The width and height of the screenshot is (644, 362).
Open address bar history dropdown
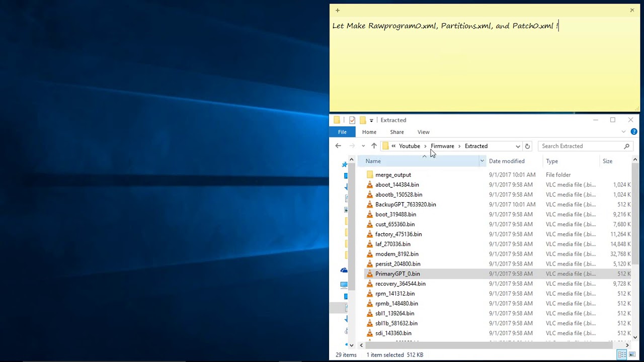pos(518,146)
